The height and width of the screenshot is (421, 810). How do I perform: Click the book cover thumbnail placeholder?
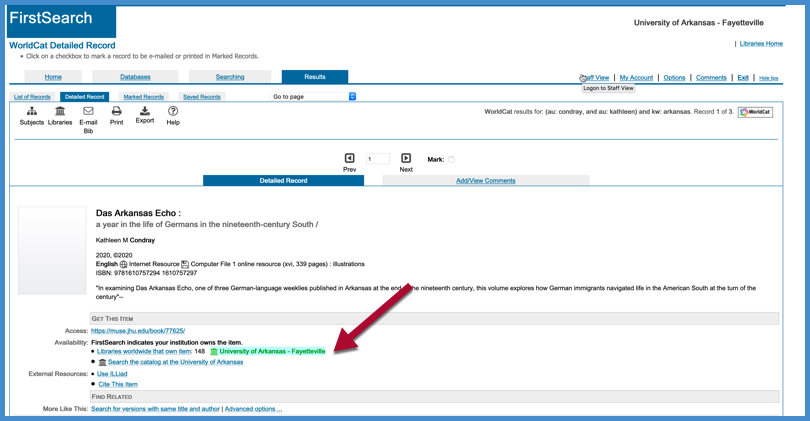click(52, 250)
